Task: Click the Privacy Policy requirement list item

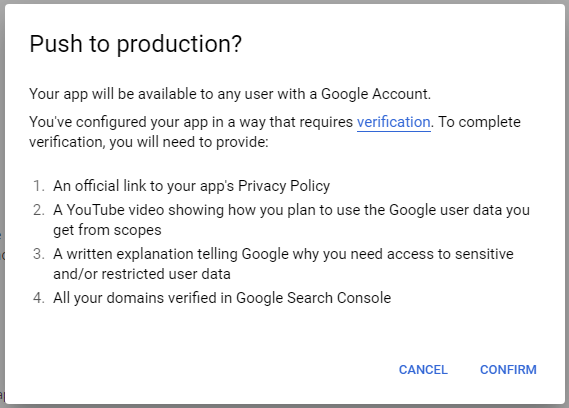Action: 191,186
